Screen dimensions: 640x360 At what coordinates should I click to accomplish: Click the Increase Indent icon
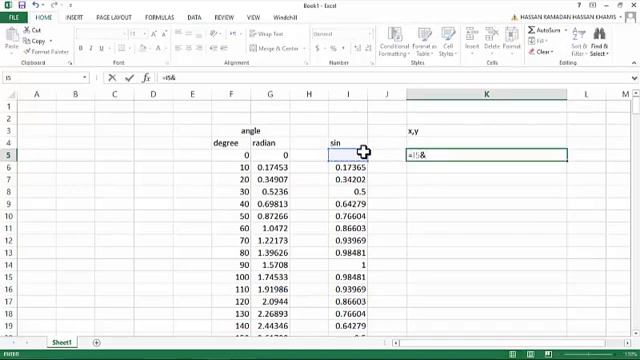click(x=224, y=48)
